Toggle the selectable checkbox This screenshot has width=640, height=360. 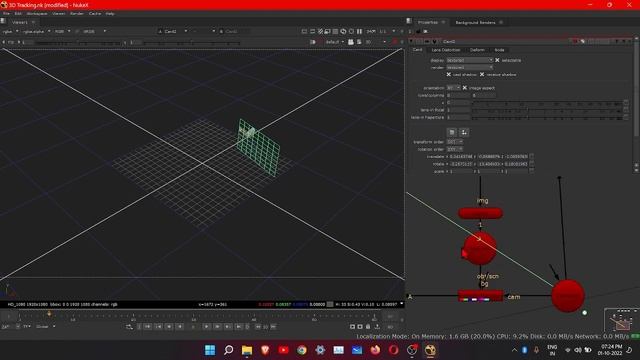497,60
